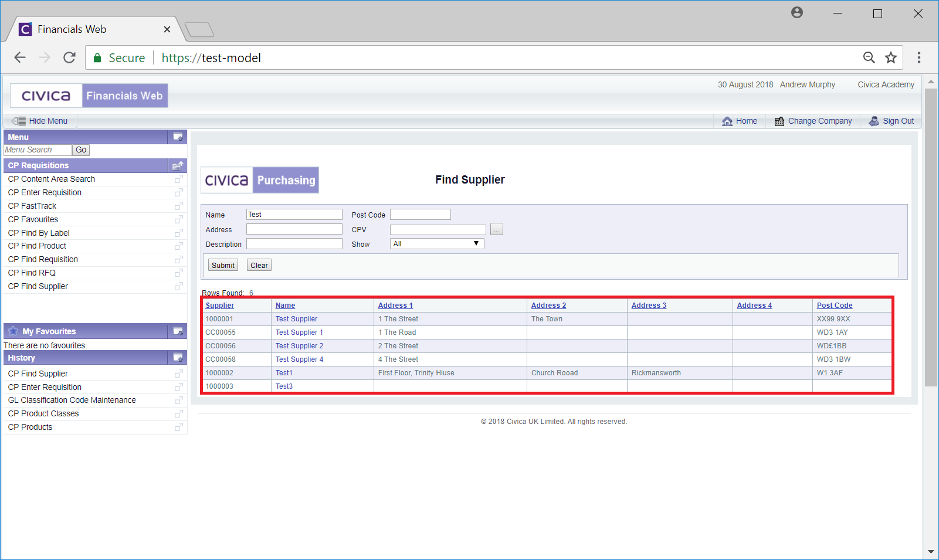This screenshot has height=560, width=939.
Task: Click the Menu Search box
Action: [38, 150]
